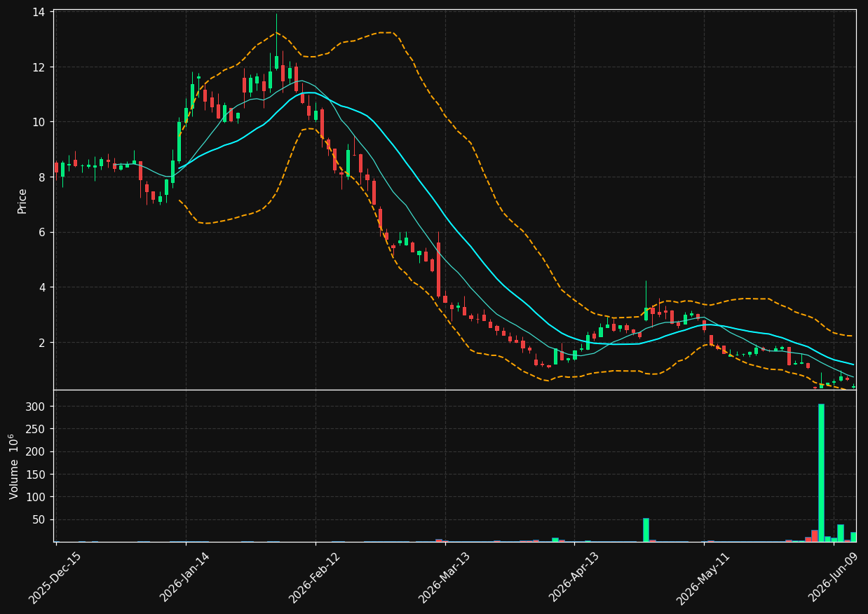Click volume axis tick label 100
Viewport: 868px width, 614px height.
tap(36, 497)
